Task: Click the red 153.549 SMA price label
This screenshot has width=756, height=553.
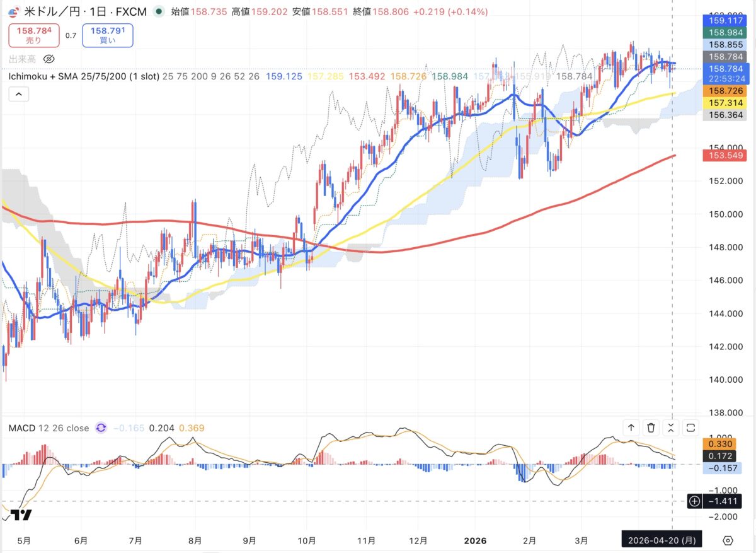Action: click(x=724, y=155)
